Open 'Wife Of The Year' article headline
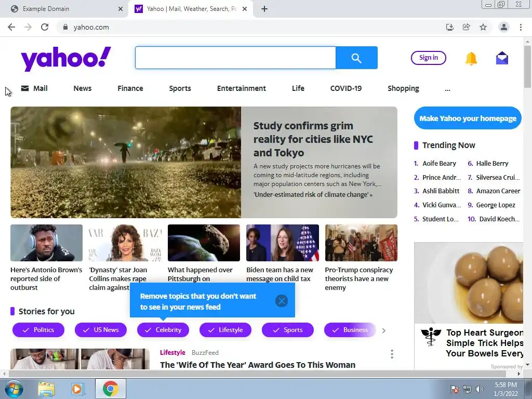The width and height of the screenshot is (532, 399). pos(258,365)
